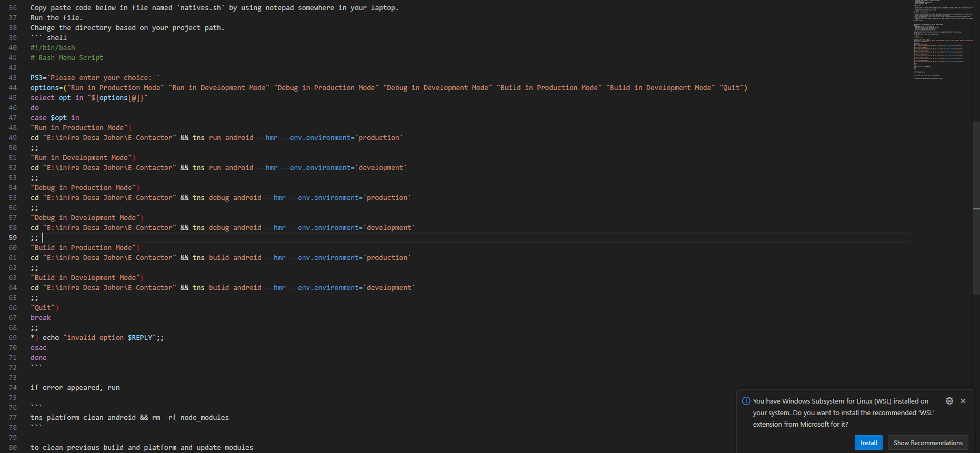The image size is (980, 453).
Task: Place cursor on '#!/bin/bash' shebang line
Action: pos(53,48)
